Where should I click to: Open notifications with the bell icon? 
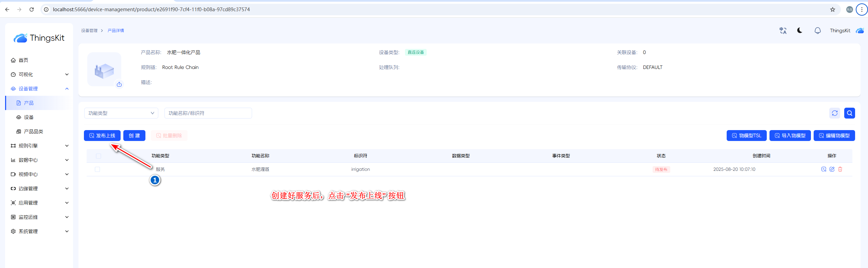pyautogui.click(x=817, y=31)
